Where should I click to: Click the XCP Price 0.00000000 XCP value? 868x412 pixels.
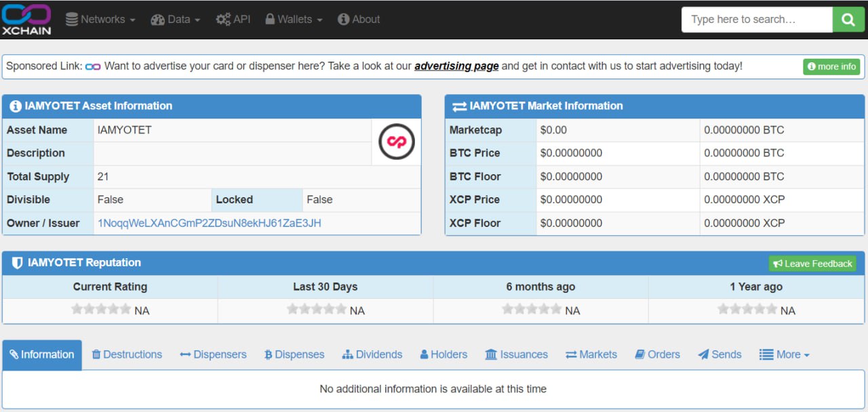coord(745,200)
